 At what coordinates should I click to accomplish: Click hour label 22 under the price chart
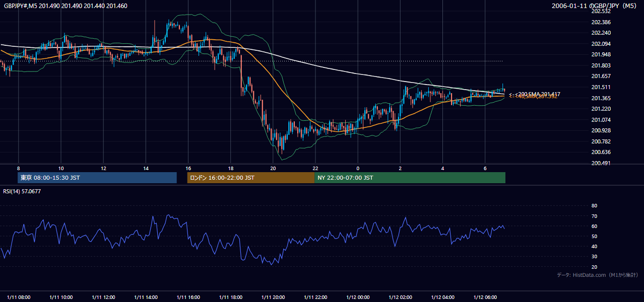click(315, 168)
